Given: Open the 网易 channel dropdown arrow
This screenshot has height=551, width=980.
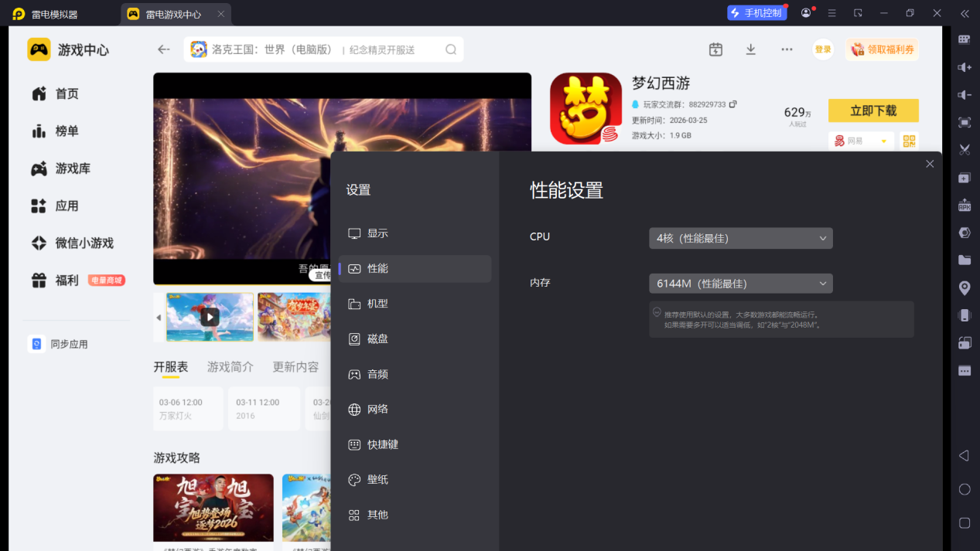Looking at the screenshot, I should 883,141.
